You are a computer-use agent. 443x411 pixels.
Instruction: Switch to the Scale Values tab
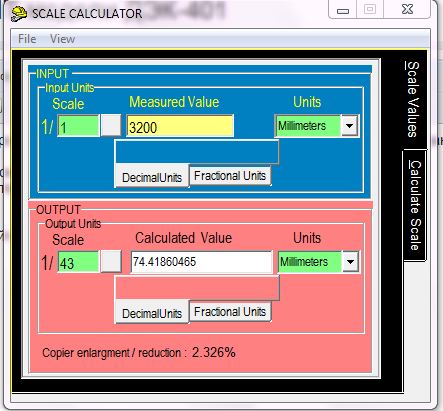pos(413,99)
